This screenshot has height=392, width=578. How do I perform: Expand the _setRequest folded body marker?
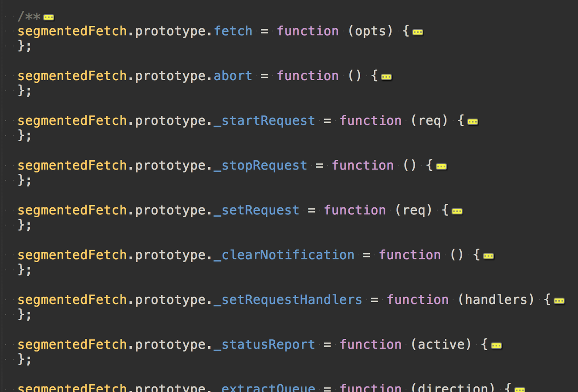[457, 211]
